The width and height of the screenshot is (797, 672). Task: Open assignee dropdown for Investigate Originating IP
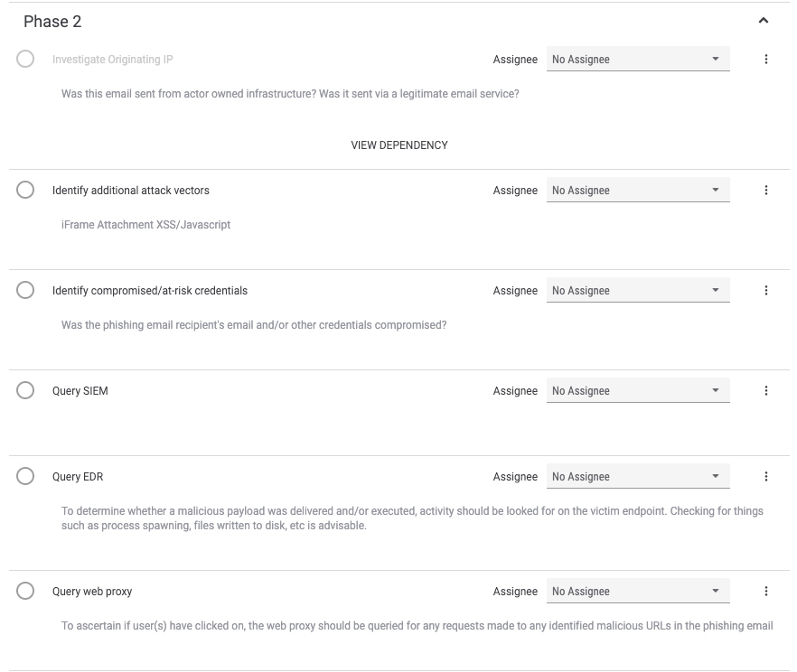point(638,59)
